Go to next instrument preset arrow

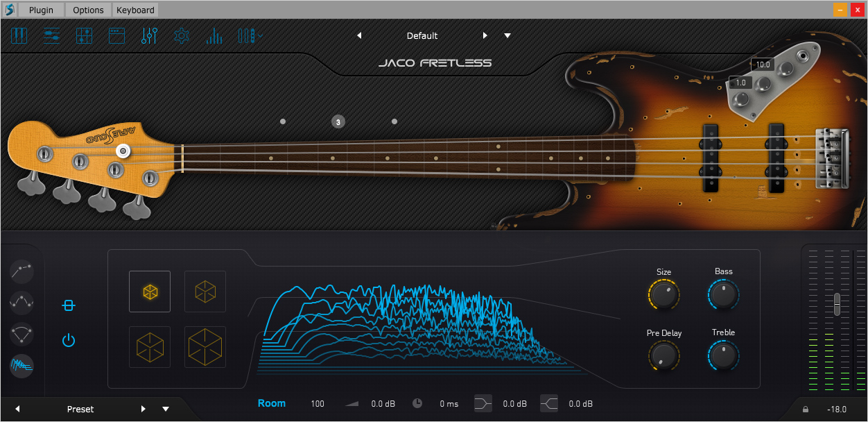(485, 35)
